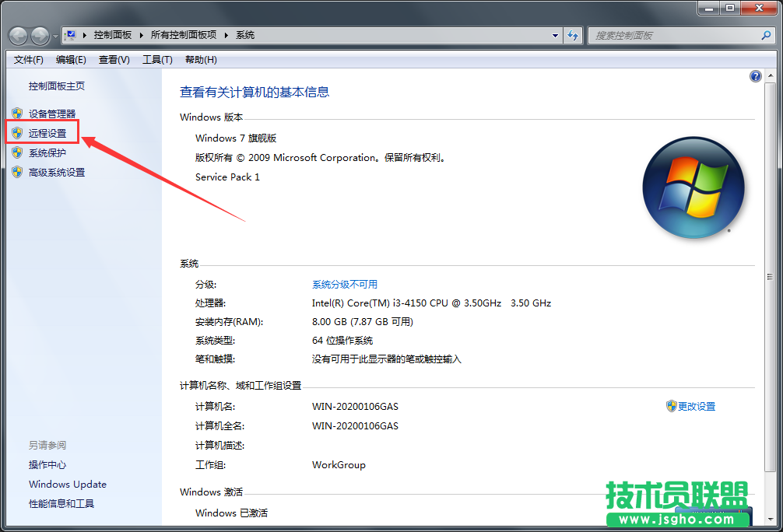Open 远程设置 (Remote settings) in sidebar
This screenshot has width=783, height=532.
47,132
